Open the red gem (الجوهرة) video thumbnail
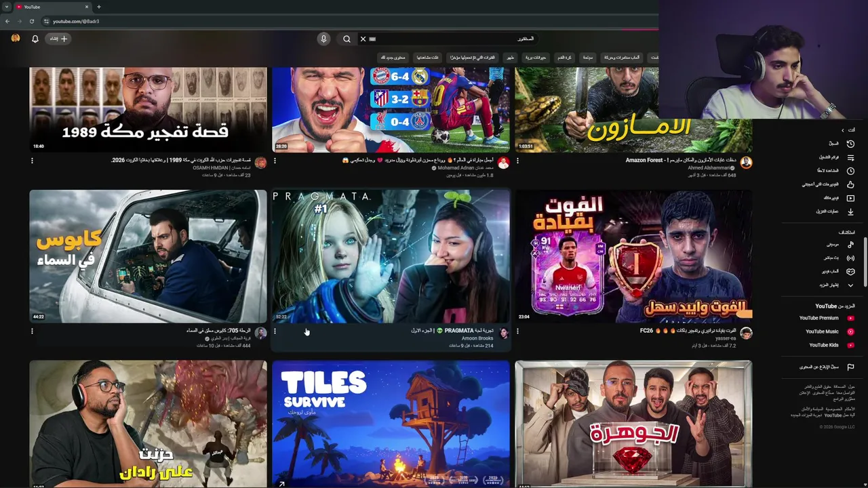The width and height of the screenshot is (868, 488). [x=633, y=424]
